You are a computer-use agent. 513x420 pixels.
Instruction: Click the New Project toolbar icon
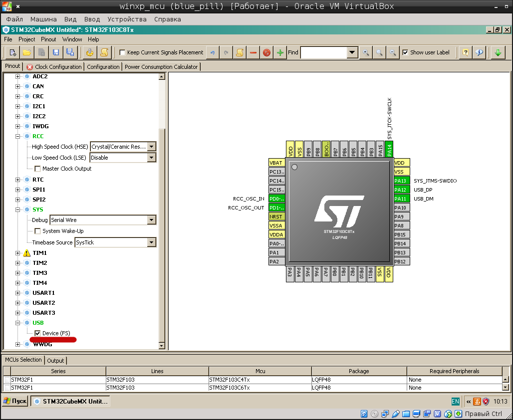pyautogui.click(x=13, y=52)
